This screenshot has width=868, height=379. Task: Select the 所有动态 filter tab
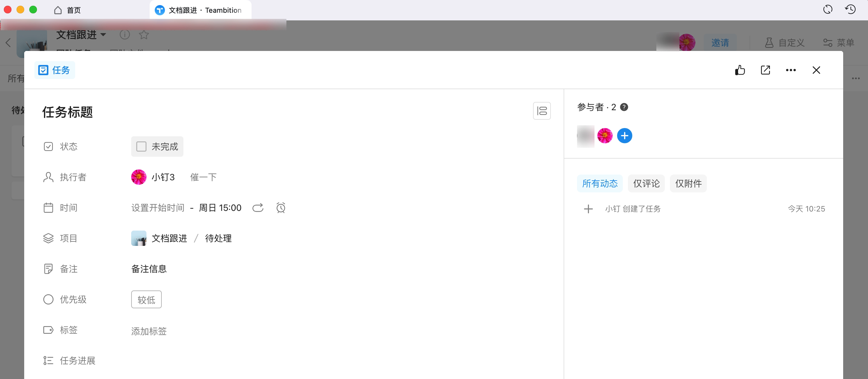coord(600,183)
